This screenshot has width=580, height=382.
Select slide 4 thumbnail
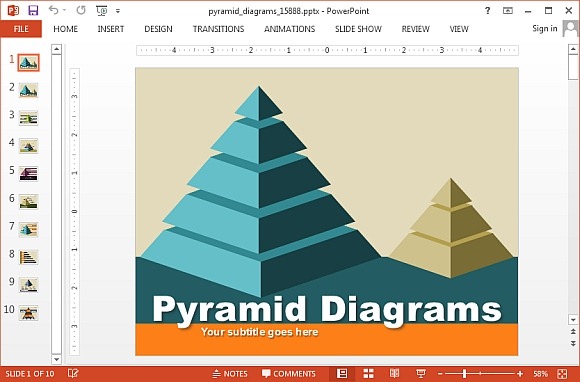(x=28, y=146)
